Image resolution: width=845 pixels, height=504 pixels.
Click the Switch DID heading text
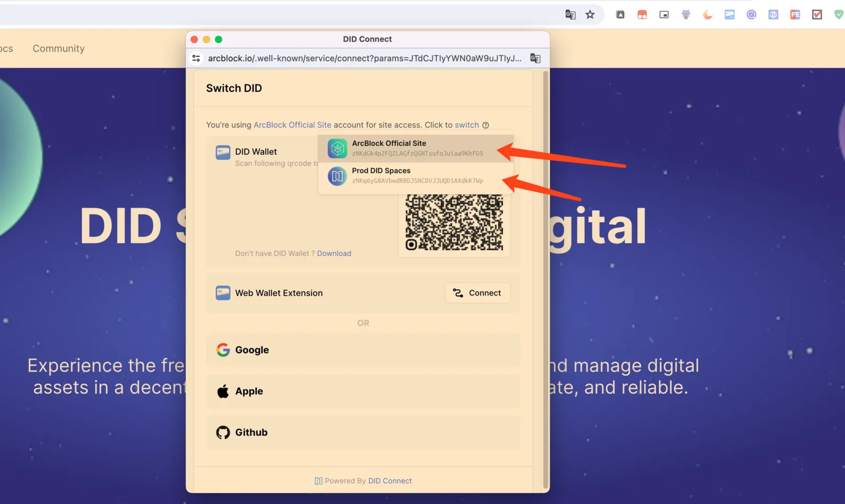pyautogui.click(x=234, y=88)
